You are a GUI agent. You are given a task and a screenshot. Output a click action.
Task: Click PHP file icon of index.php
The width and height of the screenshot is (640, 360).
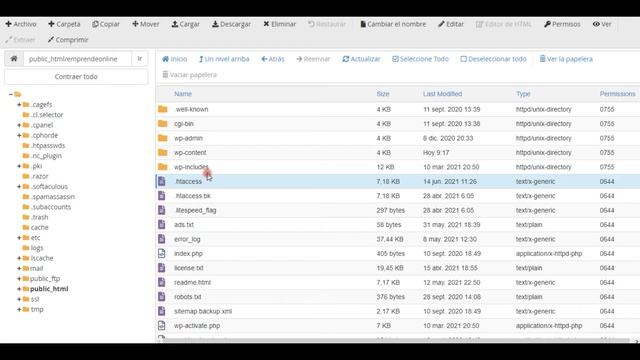click(x=162, y=253)
